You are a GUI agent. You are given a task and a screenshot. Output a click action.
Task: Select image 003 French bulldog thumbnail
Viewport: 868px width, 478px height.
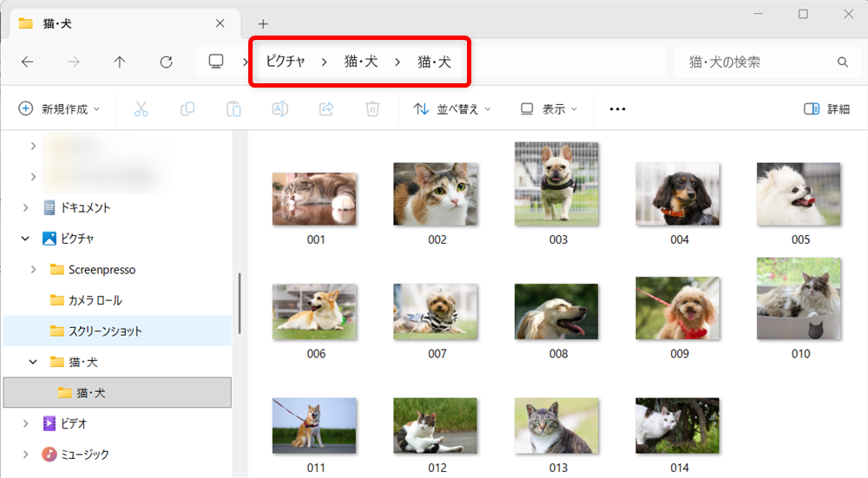tap(556, 184)
